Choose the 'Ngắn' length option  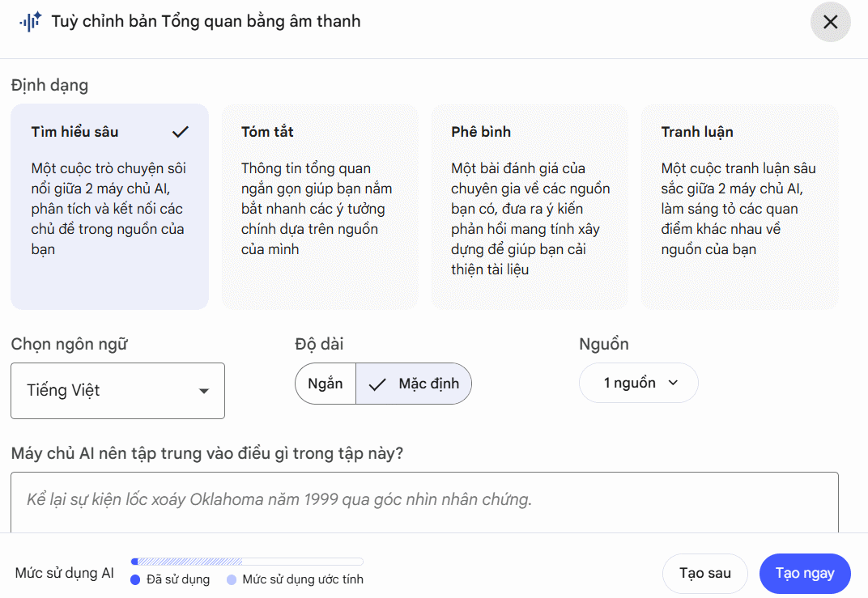pos(325,384)
